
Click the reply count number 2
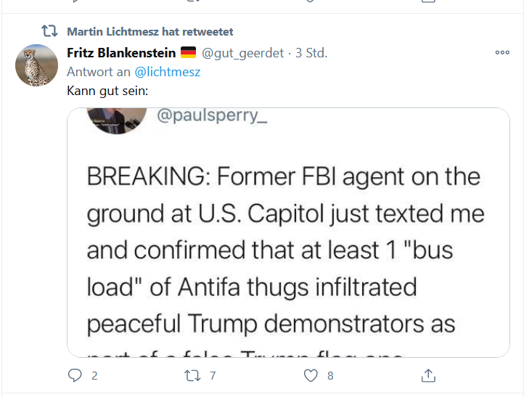pyautogui.click(x=94, y=376)
